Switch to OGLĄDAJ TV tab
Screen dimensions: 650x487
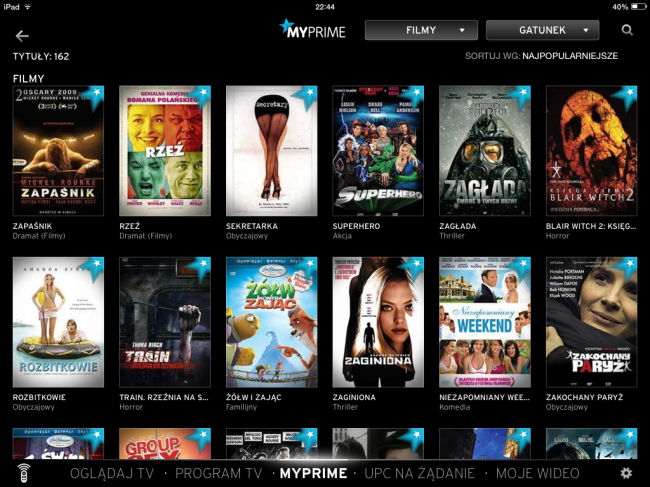[112, 473]
